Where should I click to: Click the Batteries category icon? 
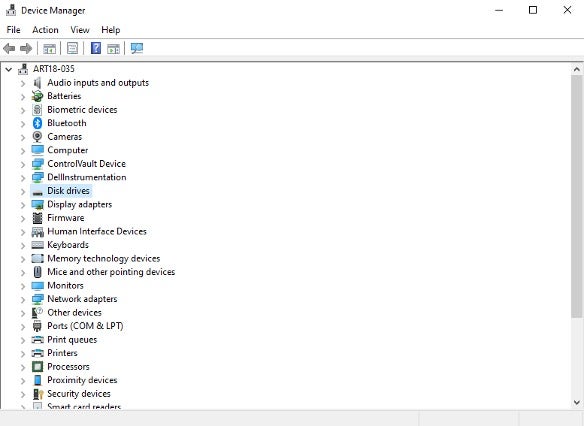[37, 96]
